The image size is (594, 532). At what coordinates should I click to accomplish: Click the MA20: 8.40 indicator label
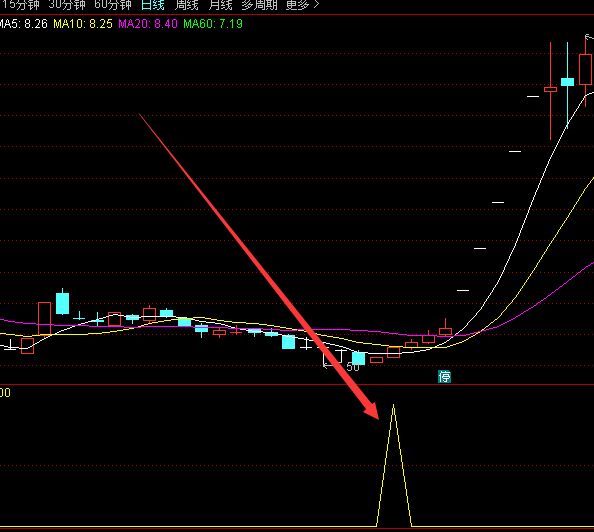[148, 24]
